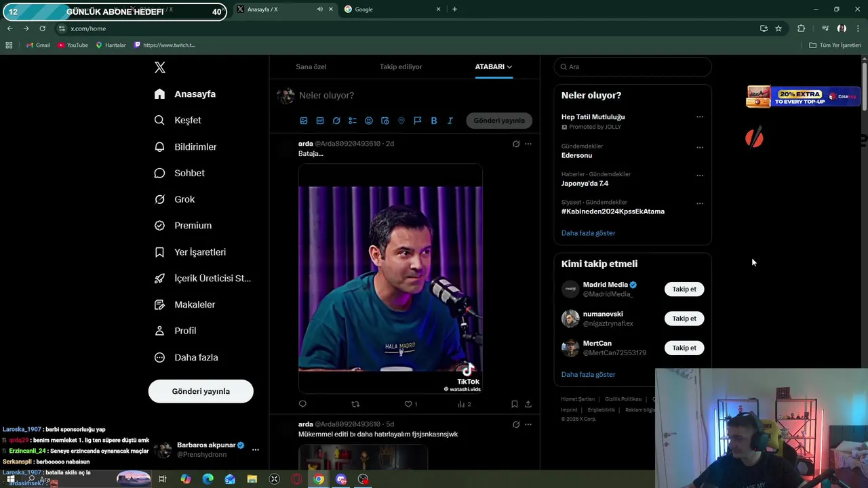Image resolution: width=868 pixels, height=488 pixels.
Task: Open the account menu for Barbaros akpunar
Action: [x=256, y=449]
